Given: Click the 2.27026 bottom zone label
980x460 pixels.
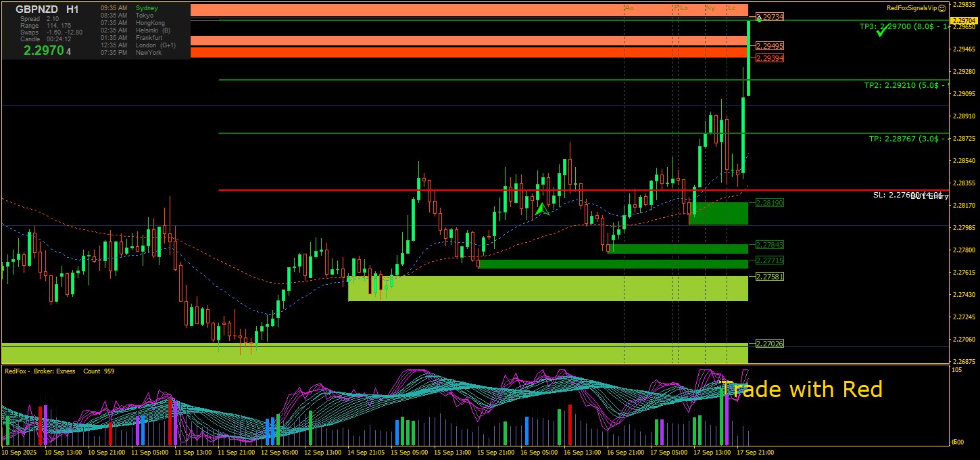Looking at the screenshot, I should pyautogui.click(x=770, y=344).
